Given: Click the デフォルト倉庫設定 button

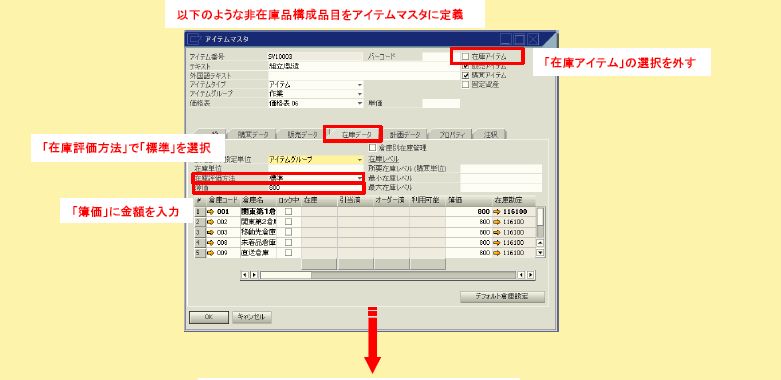Looking at the screenshot, I should pyautogui.click(x=502, y=297).
